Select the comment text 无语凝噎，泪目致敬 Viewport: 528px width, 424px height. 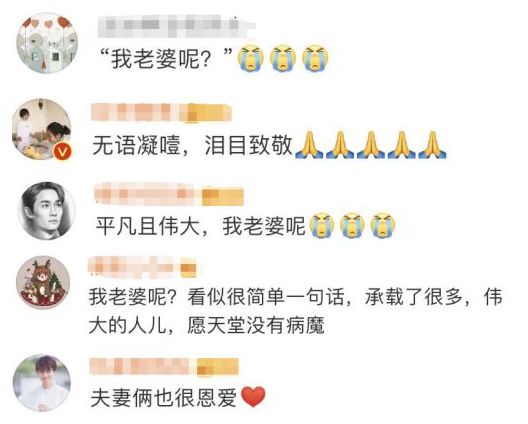click(192, 146)
